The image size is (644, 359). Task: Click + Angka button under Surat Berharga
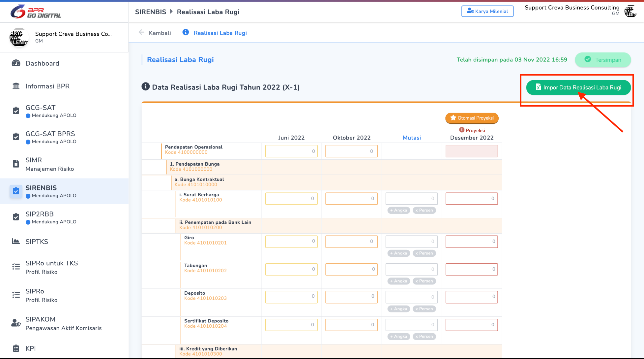(399, 210)
